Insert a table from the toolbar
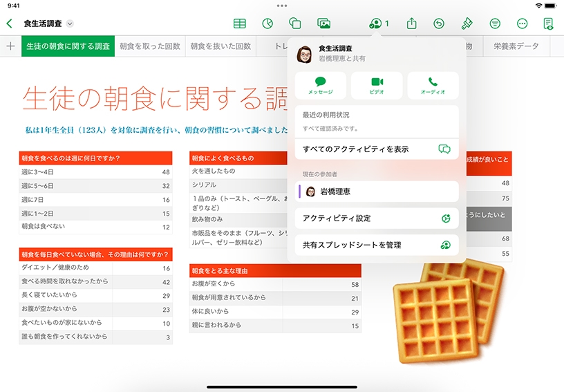Screen dimensions: 564x392 coord(239,24)
